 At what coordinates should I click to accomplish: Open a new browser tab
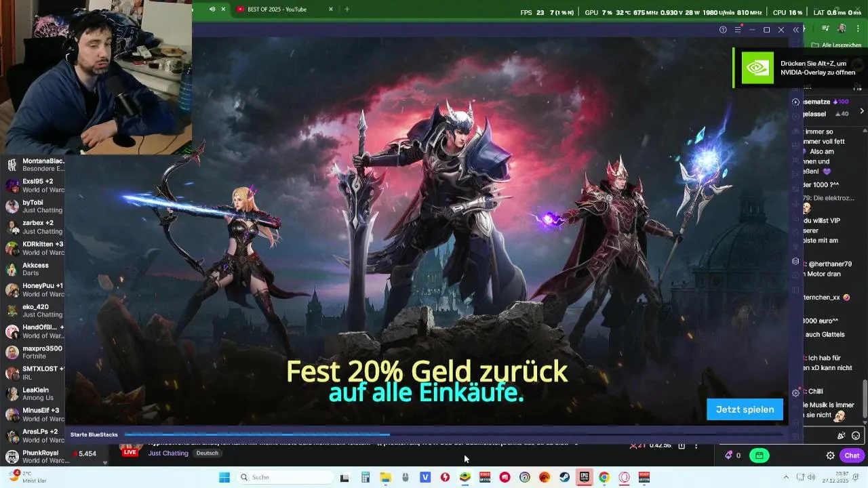(x=347, y=9)
